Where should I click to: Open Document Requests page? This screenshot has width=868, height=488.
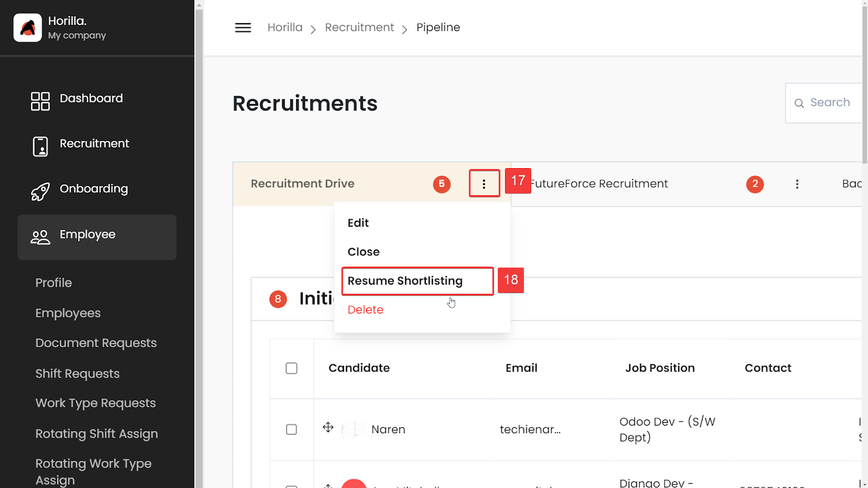click(96, 343)
